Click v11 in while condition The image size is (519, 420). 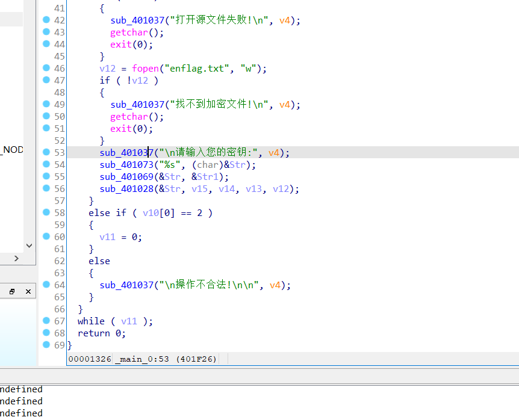click(129, 321)
